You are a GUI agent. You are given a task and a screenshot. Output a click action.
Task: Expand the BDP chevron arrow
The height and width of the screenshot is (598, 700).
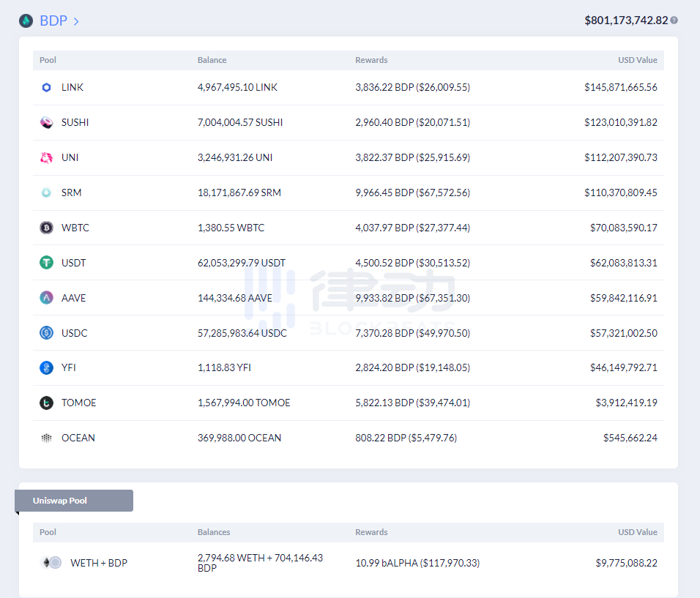point(76,21)
